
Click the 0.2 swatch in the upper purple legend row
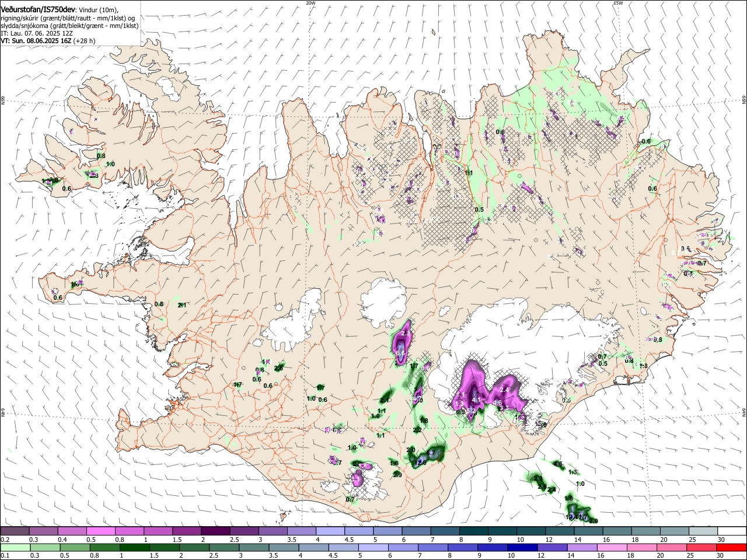(15, 531)
